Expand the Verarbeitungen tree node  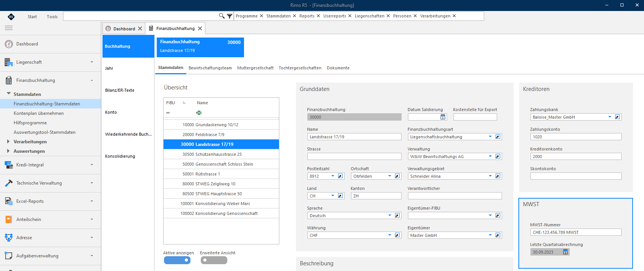(x=8, y=141)
